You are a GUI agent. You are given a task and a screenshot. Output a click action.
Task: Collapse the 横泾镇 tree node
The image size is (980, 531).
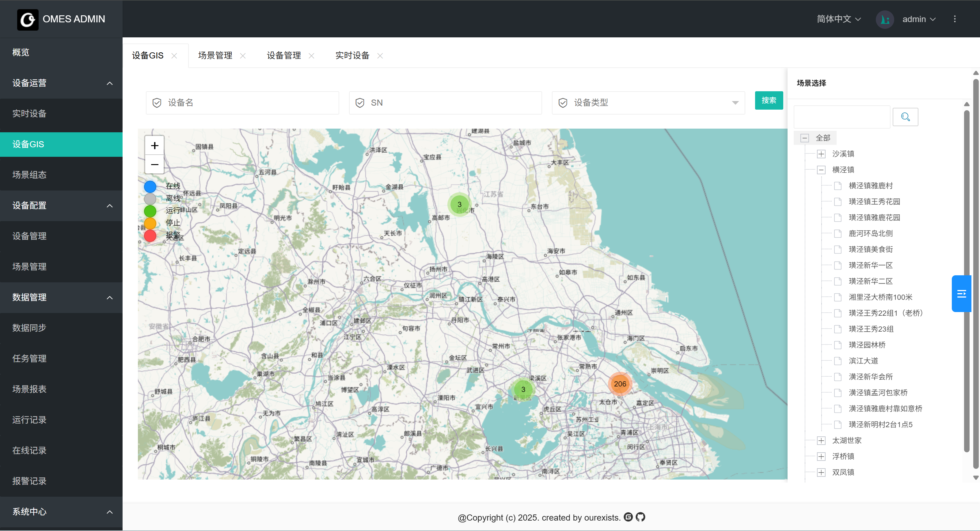[x=821, y=170]
